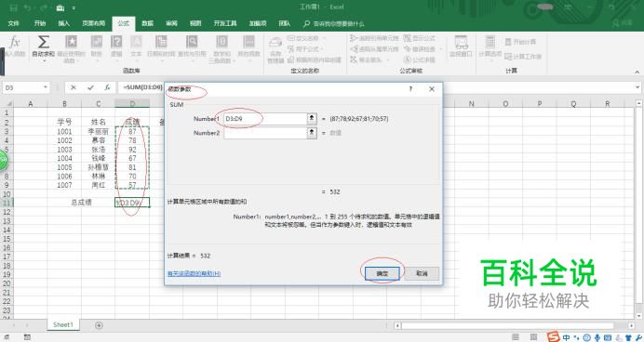Select column A header

(x=31, y=104)
